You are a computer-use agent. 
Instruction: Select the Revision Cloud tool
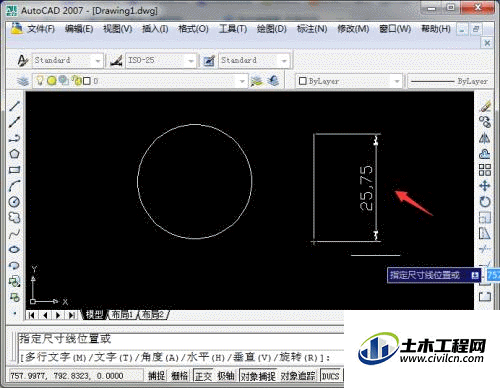14,218
